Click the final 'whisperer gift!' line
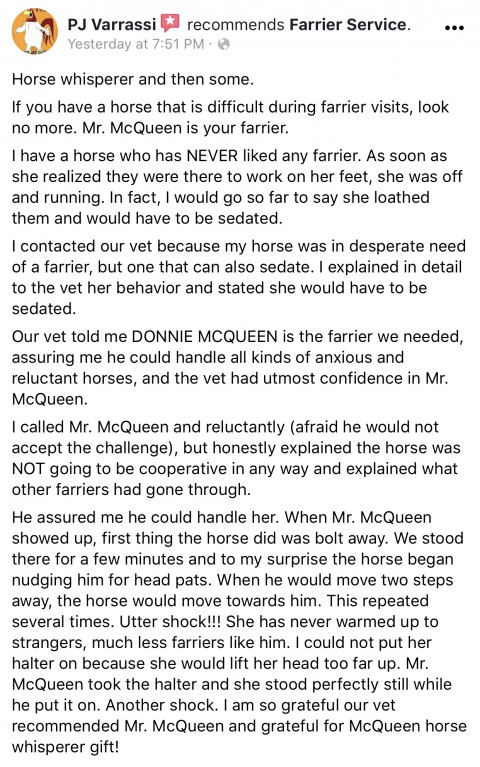 66,747
